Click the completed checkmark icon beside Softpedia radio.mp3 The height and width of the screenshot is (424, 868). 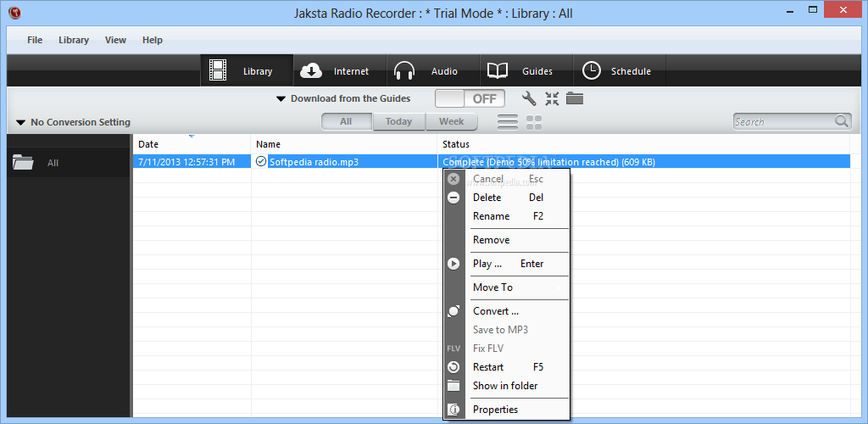261,161
